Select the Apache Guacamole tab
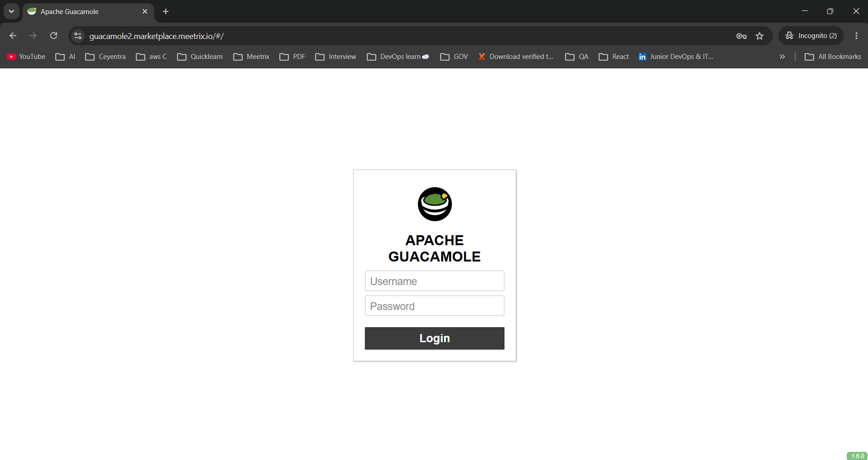 click(88, 11)
